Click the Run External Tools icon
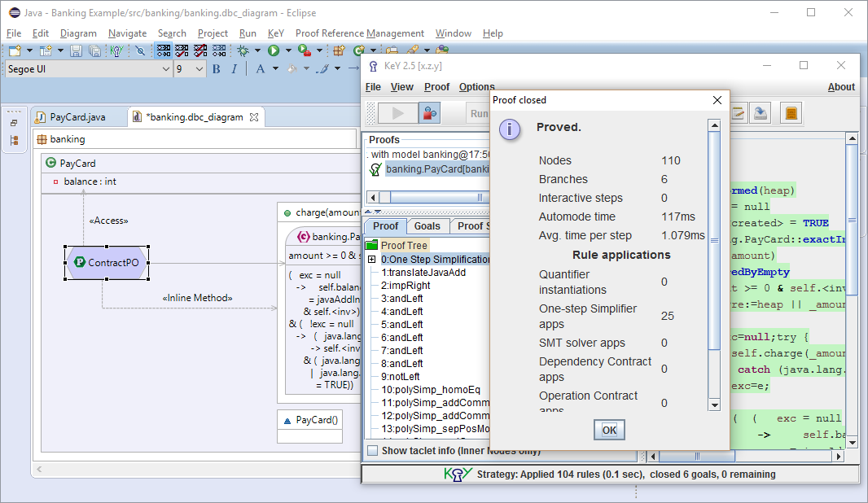This screenshot has height=503, width=868. click(x=304, y=51)
